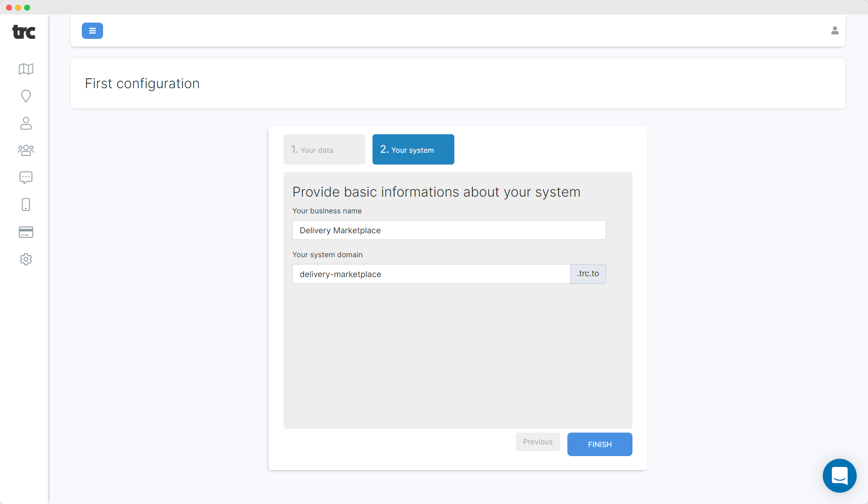This screenshot has height=504, width=868.
Task: Switch to step 1 Your data tab
Action: 324,149
